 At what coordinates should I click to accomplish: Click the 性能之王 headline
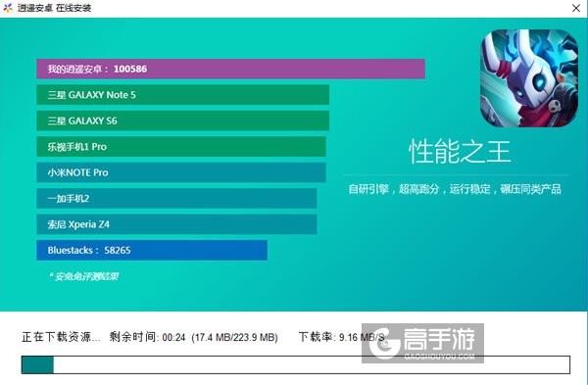click(x=460, y=152)
